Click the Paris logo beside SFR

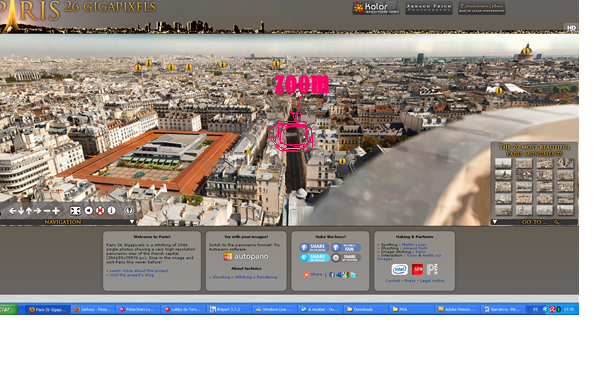[x=432, y=269]
